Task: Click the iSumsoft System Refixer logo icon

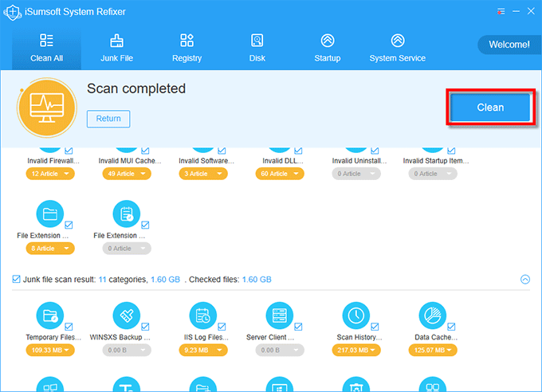Action: click(13, 12)
